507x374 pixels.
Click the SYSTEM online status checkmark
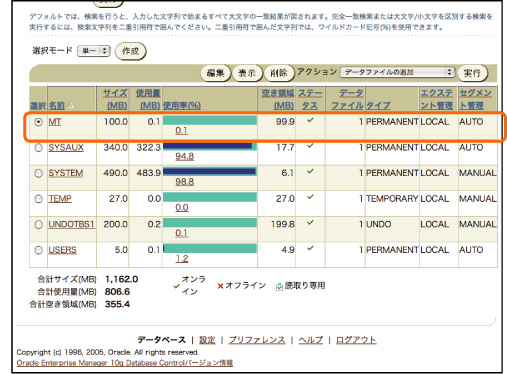310,171
